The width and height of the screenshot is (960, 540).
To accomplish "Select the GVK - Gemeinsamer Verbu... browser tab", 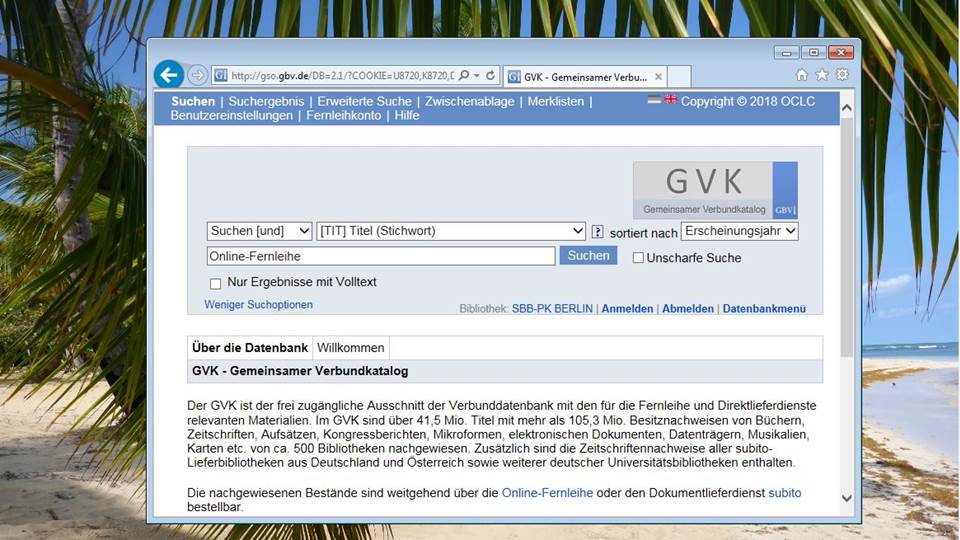I will (585, 77).
